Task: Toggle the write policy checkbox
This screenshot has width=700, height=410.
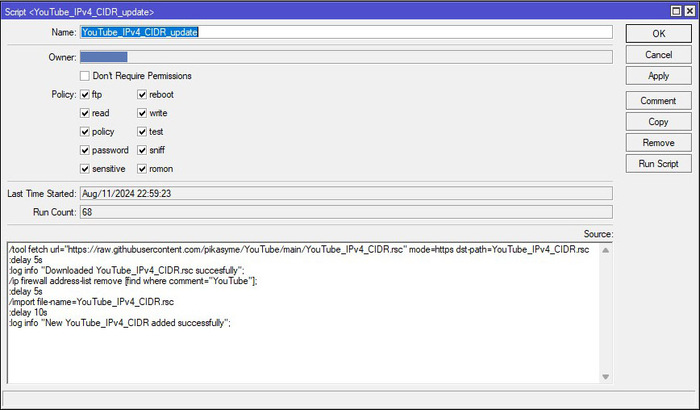Action: [x=142, y=113]
